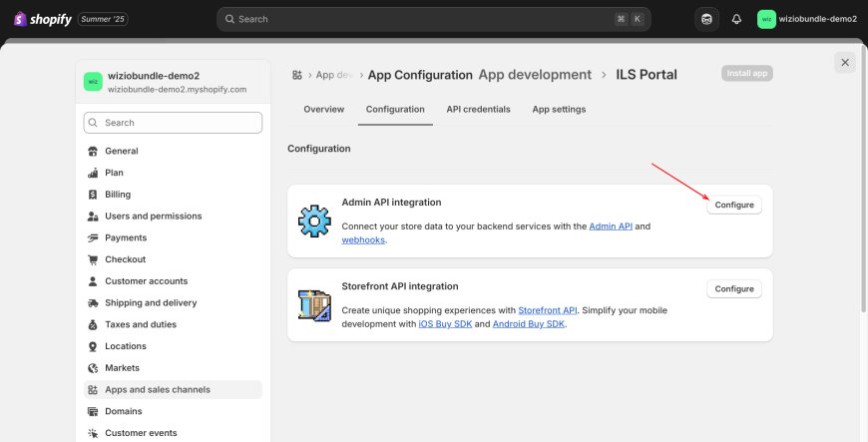This screenshot has height=442, width=868.
Task: Configure the Admin API integration
Action: pyautogui.click(x=734, y=205)
